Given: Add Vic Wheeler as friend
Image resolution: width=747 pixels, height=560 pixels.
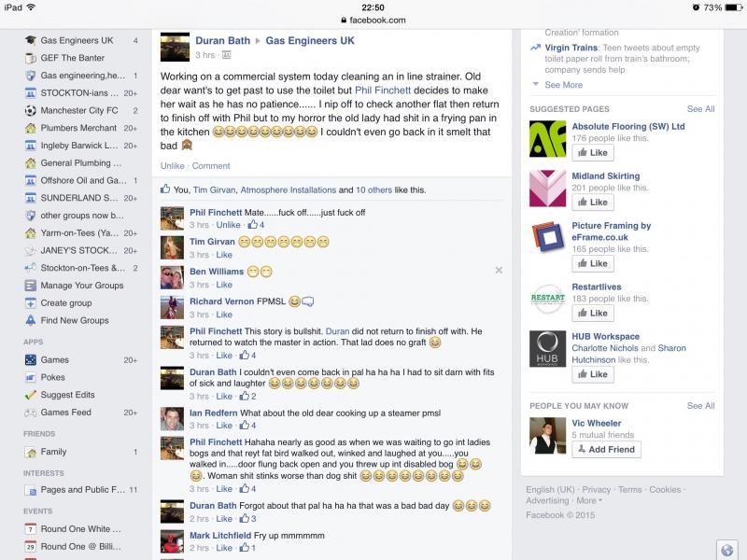Looking at the screenshot, I should [x=606, y=449].
